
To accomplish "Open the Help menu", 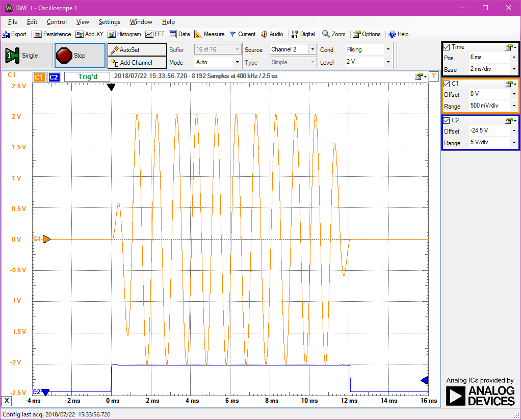I will tap(168, 22).
